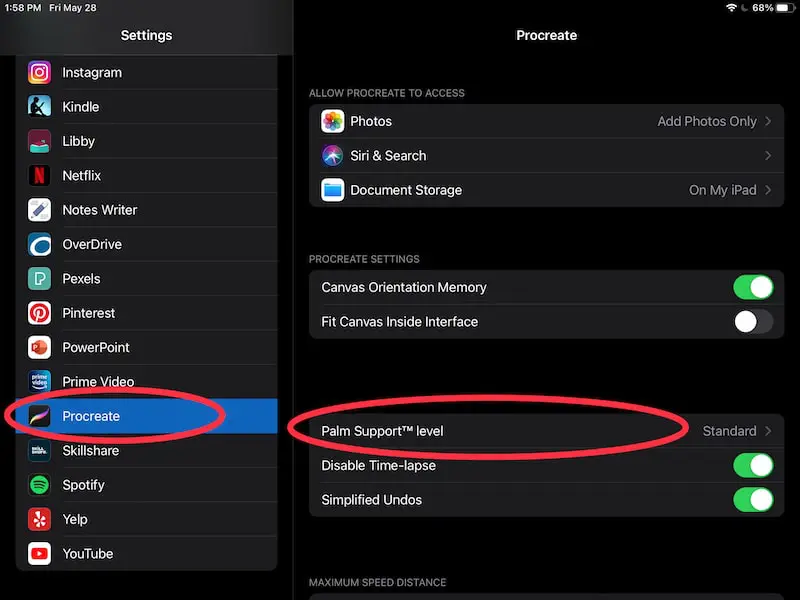Image resolution: width=800 pixels, height=600 pixels.
Task: Tap the Prime Video app icon
Action: click(x=39, y=382)
